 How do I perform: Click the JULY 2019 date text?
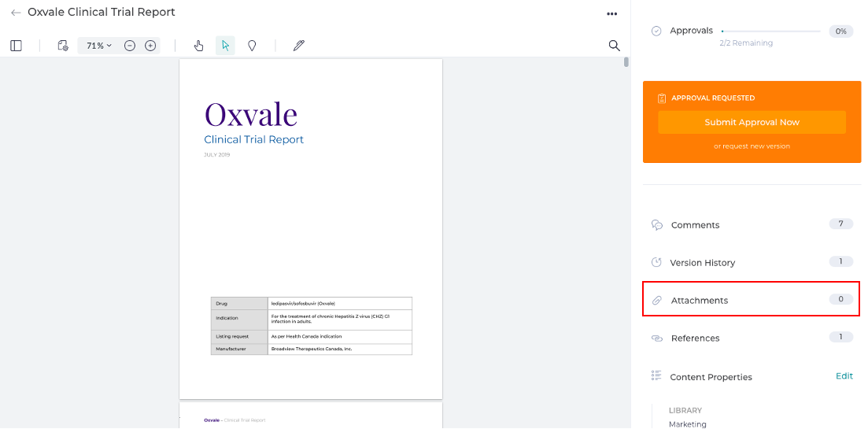pyautogui.click(x=216, y=155)
